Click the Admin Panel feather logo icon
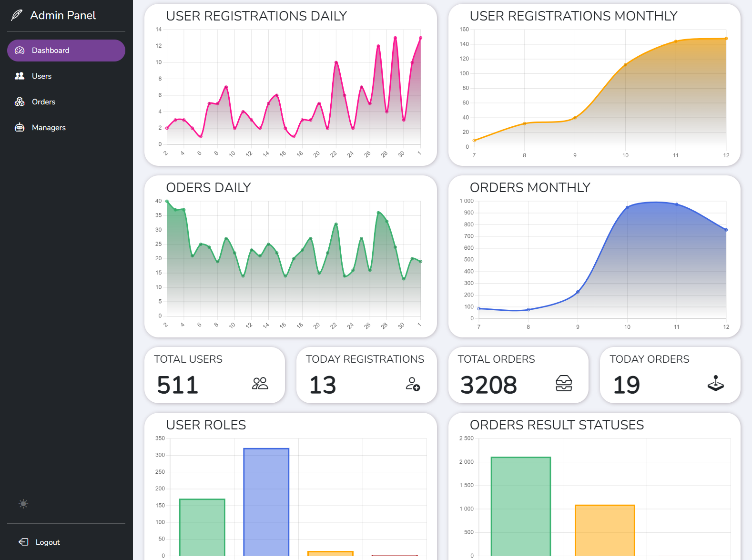 (17, 15)
